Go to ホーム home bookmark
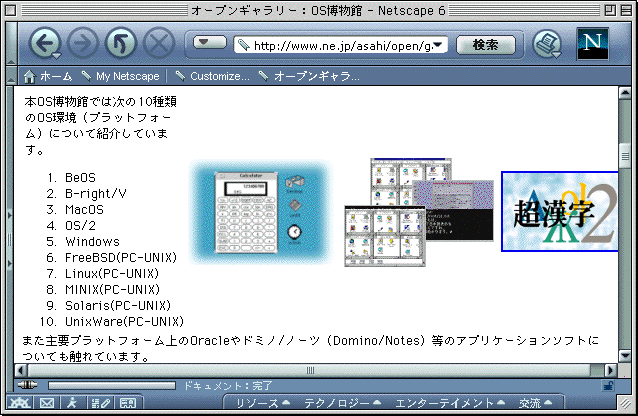Screen dimensions: 638x416 tap(48, 76)
